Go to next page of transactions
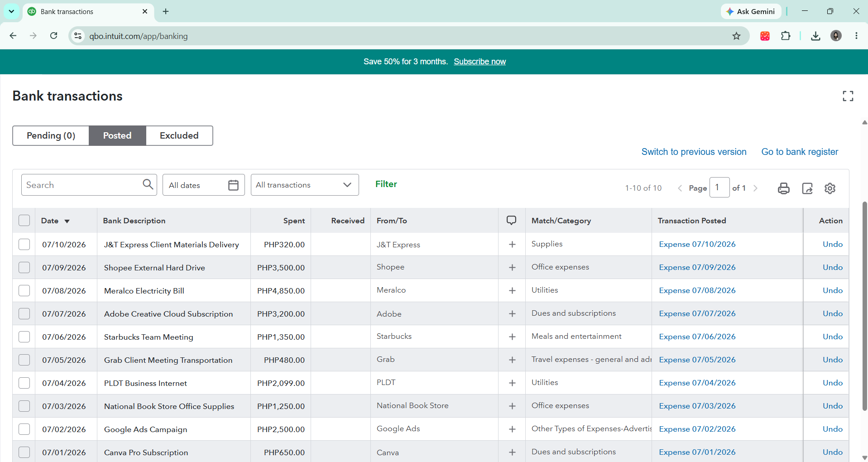868x462 pixels. point(755,188)
